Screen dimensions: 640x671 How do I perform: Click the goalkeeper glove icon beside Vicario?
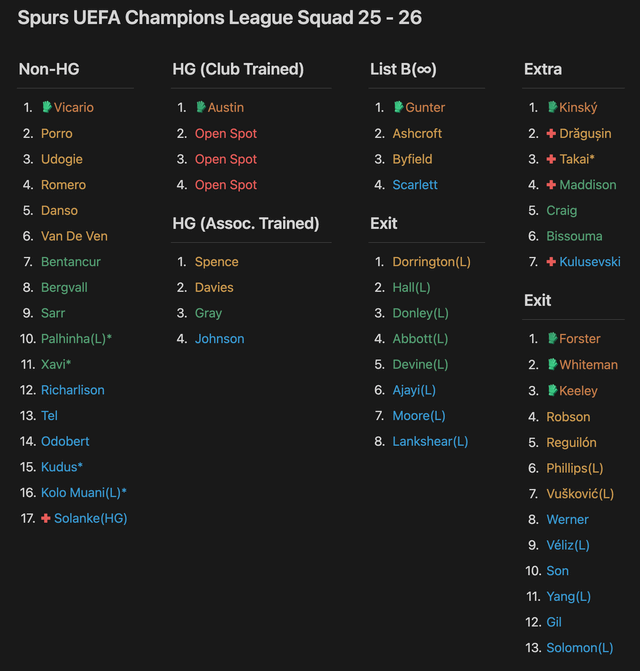click(46, 107)
